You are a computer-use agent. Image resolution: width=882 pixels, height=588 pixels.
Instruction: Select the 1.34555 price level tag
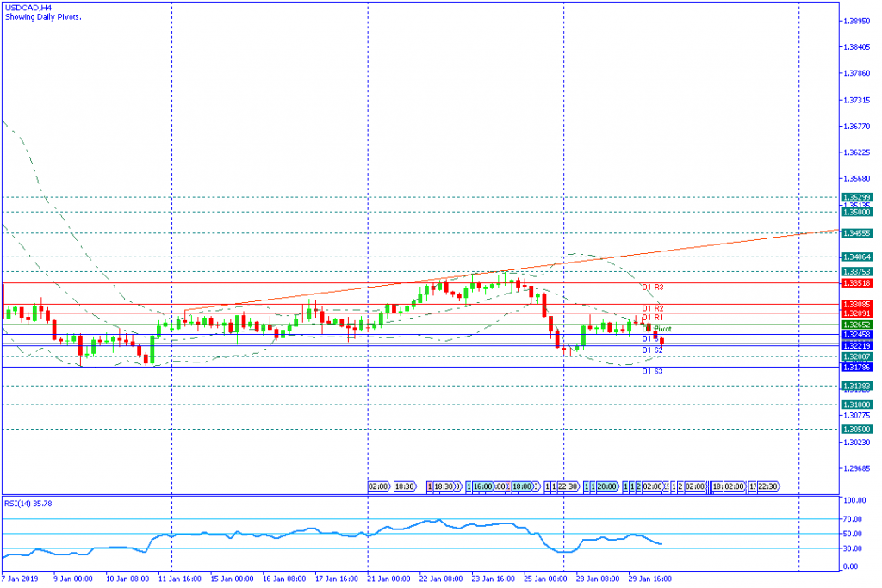point(858,233)
